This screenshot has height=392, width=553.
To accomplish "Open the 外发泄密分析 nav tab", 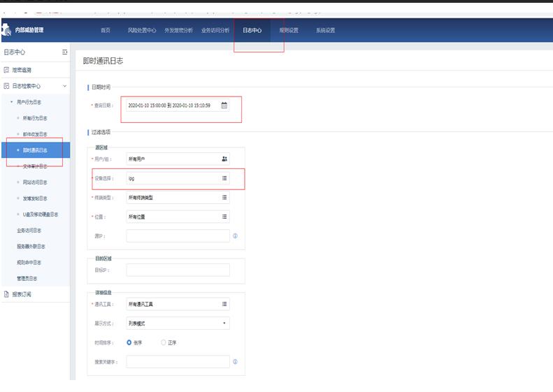I will point(178,30).
